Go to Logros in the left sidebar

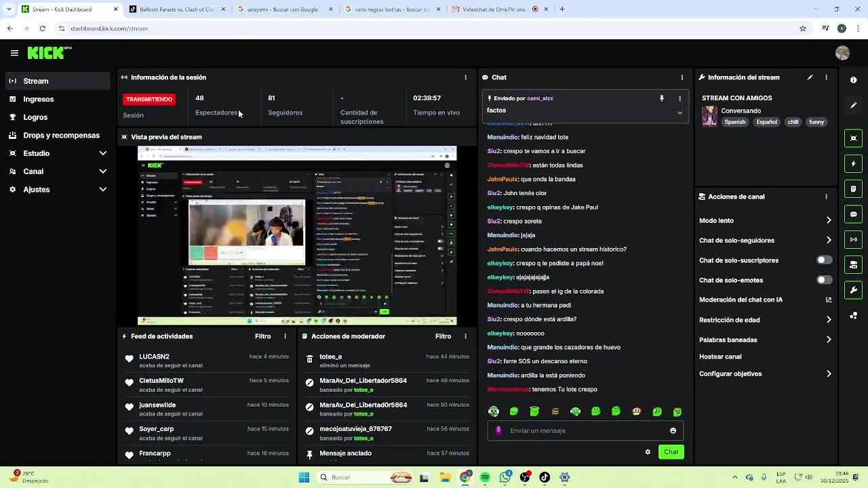[x=57, y=117]
